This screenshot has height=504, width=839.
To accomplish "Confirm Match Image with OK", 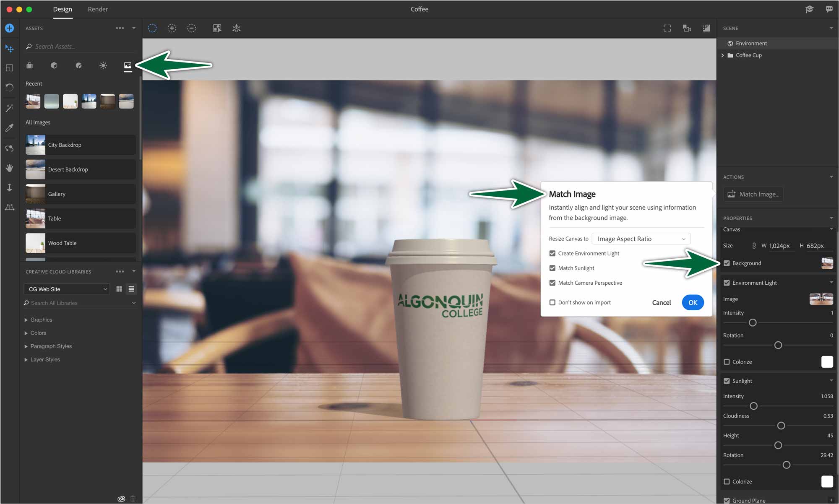I will tap(693, 302).
